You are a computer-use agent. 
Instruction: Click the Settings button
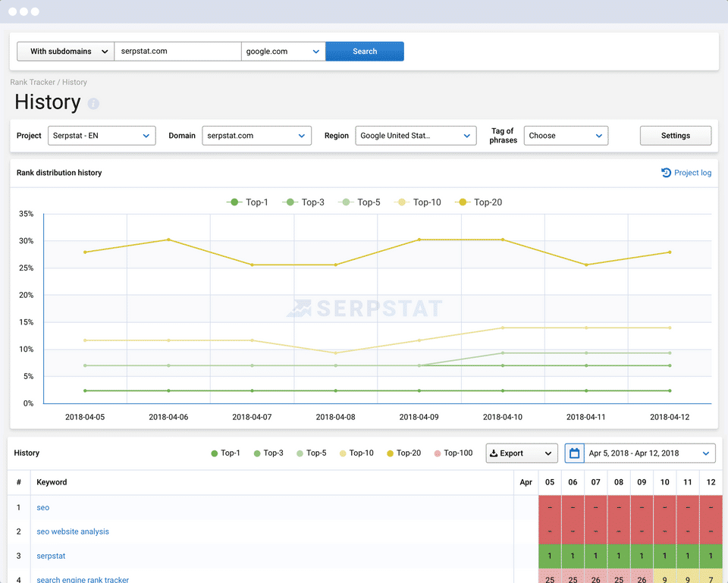coord(676,136)
